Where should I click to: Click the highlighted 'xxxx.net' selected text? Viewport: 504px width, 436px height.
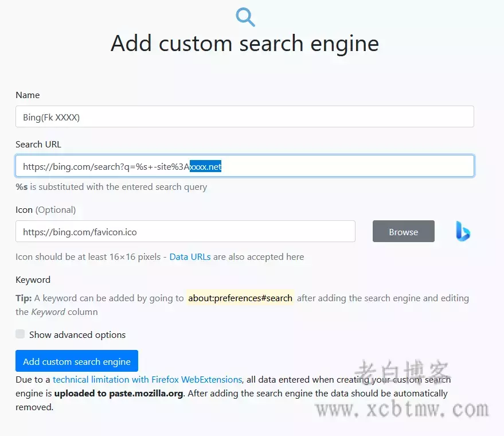pyautogui.click(x=205, y=167)
